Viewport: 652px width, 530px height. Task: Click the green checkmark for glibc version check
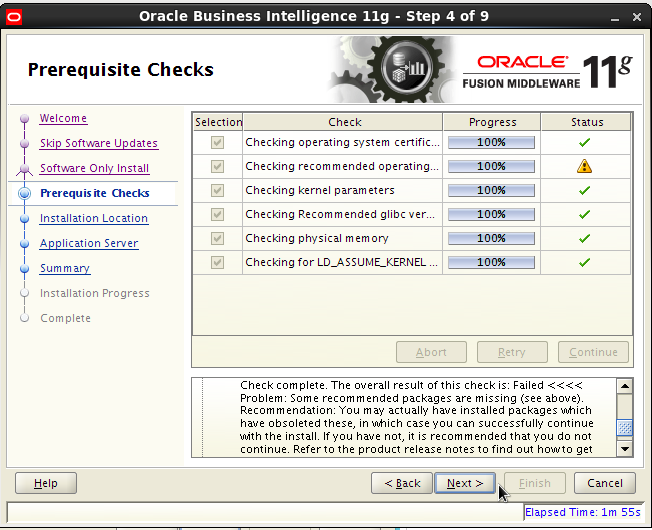tap(584, 214)
